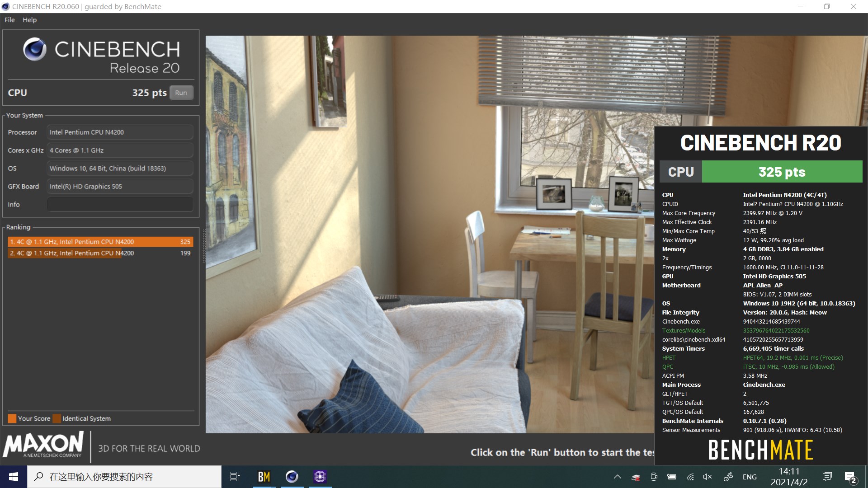This screenshot has height=488, width=868.
Task: Select the OS field Windows 10 64 Bit
Action: 120,168
